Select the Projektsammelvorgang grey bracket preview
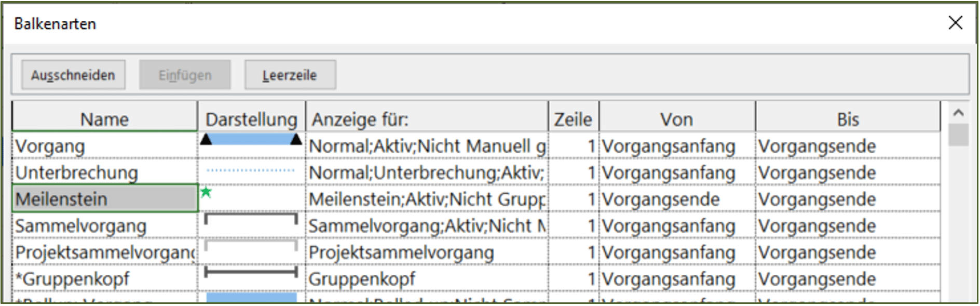The width and height of the screenshot is (980, 306). (251, 245)
